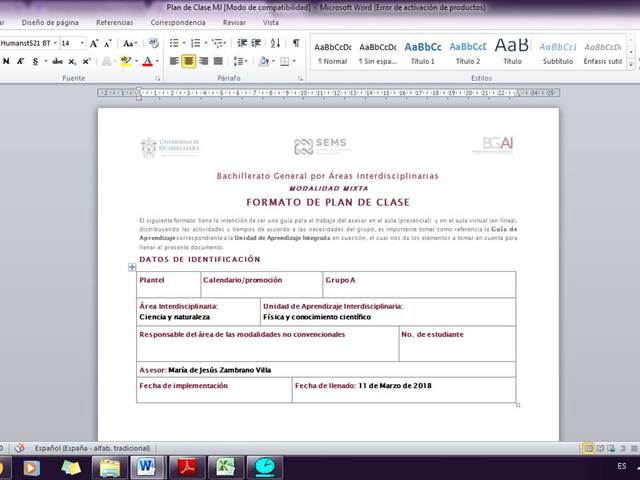
Task: Switch to Full Screen Reading view
Action: pyautogui.click(x=600, y=449)
